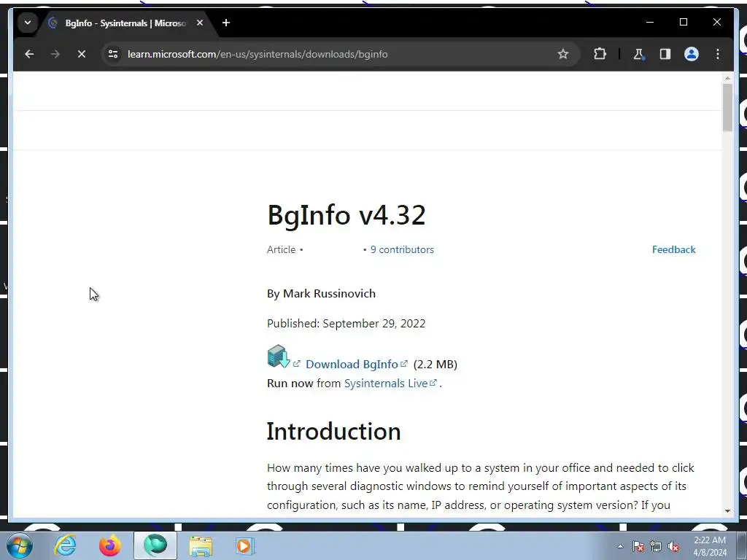Open the Windows Start menu
This screenshot has height=560, width=747.
coord(20,545)
